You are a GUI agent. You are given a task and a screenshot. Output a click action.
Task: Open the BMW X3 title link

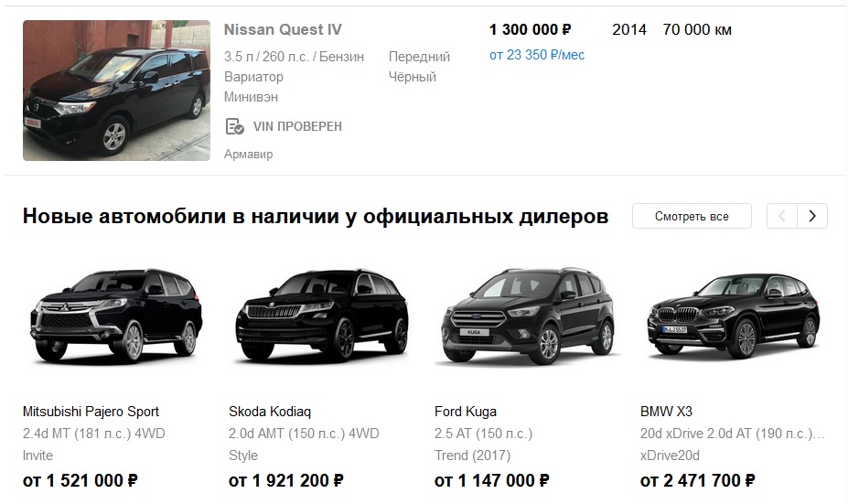(666, 412)
